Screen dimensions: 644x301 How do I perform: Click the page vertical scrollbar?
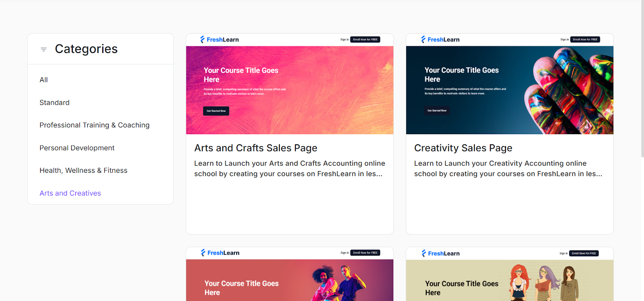pyautogui.click(x=642, y=78)
